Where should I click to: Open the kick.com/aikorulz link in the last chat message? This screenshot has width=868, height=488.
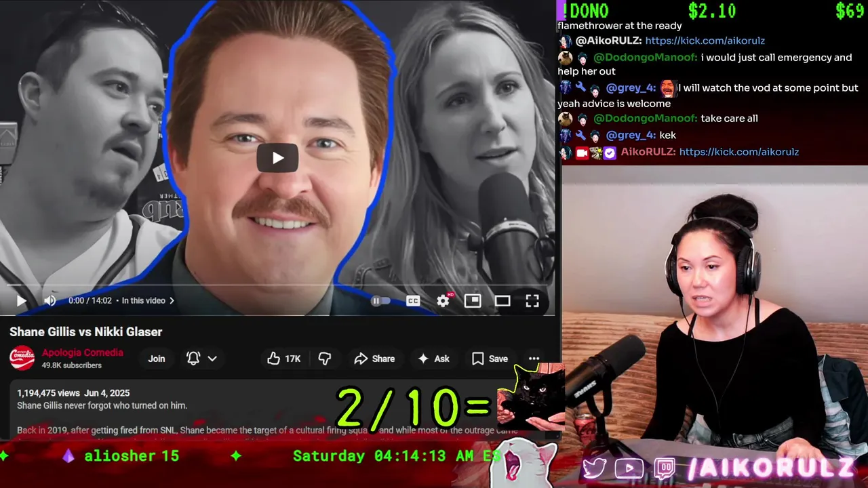coord(739,152)
